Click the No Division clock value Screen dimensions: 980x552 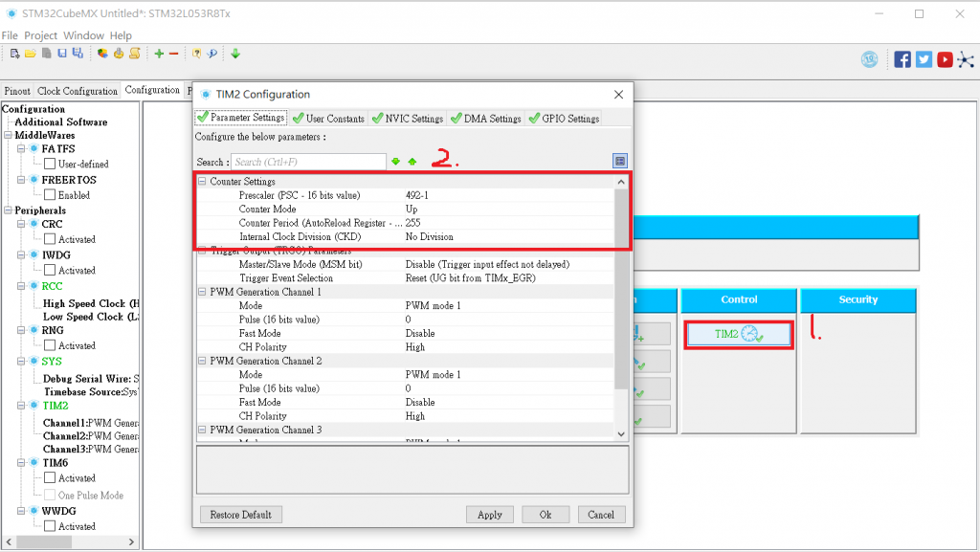(430, 236)
